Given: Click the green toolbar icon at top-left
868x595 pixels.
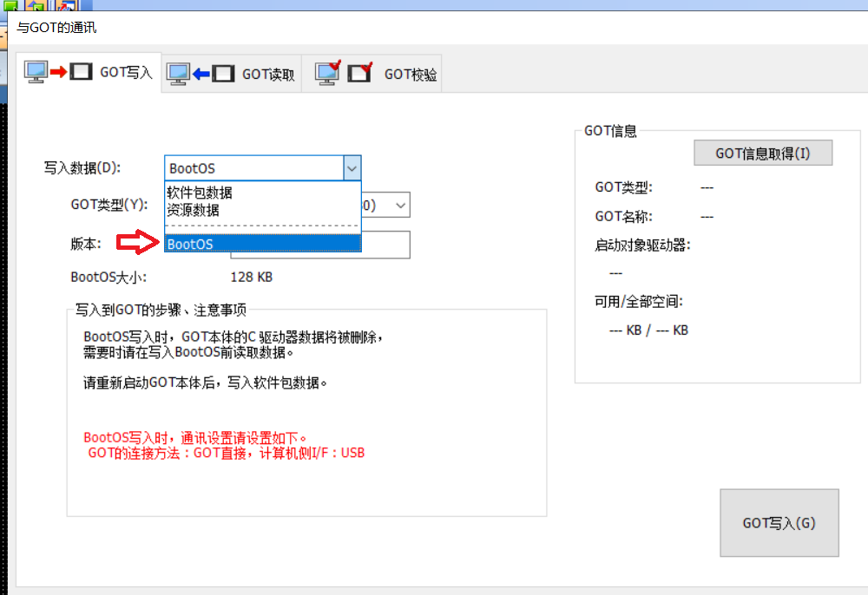Looking at the screenshot, I should pyautogui.click(x=10, y=5).
